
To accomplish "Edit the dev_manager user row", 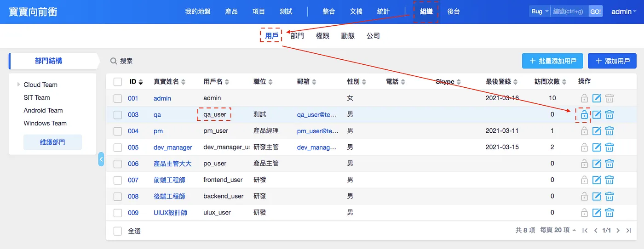I will [597, 147].
